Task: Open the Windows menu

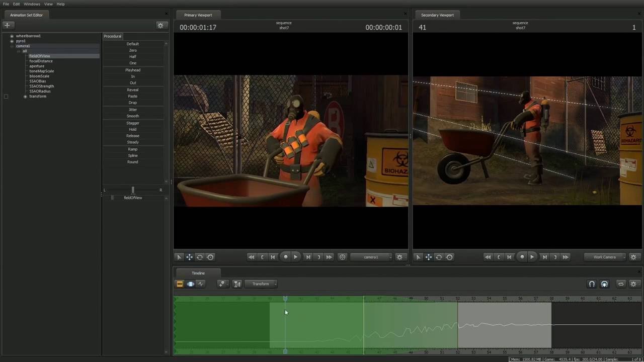Action: (x=32, y=4)
